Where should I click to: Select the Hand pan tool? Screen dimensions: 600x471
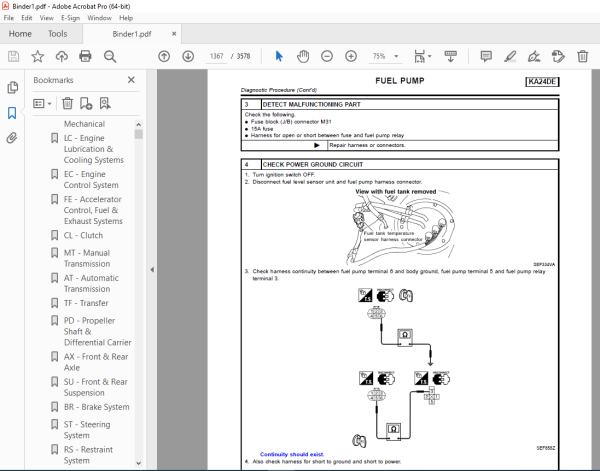[x=304, y=56]
